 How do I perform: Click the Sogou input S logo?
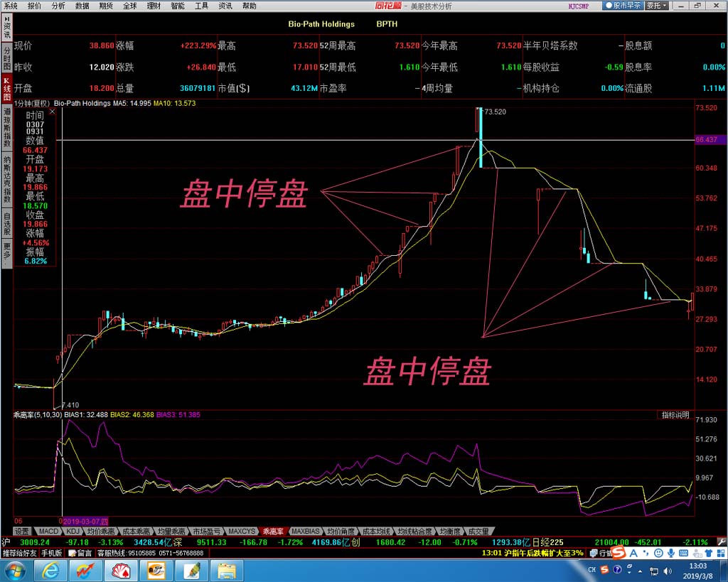(619, 552)
